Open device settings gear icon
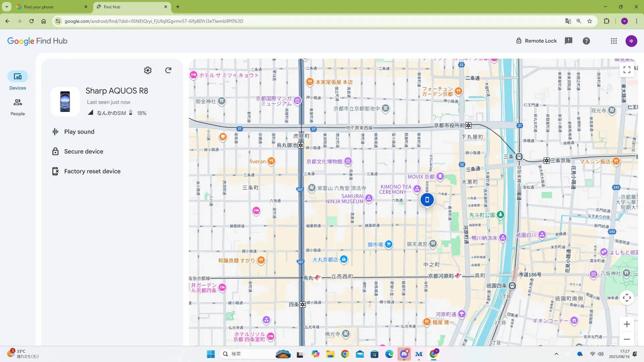 (x=148, y=70)
